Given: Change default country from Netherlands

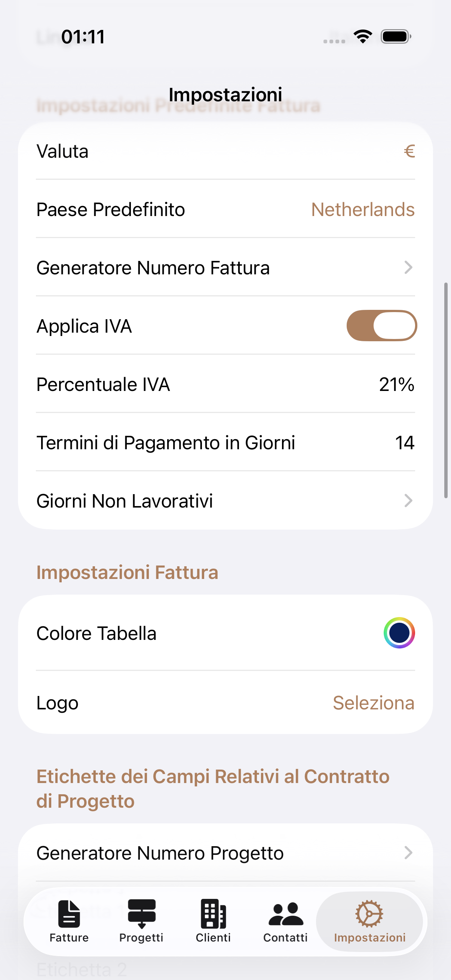Looking at the screenshot, I should (x=363, y=210).
